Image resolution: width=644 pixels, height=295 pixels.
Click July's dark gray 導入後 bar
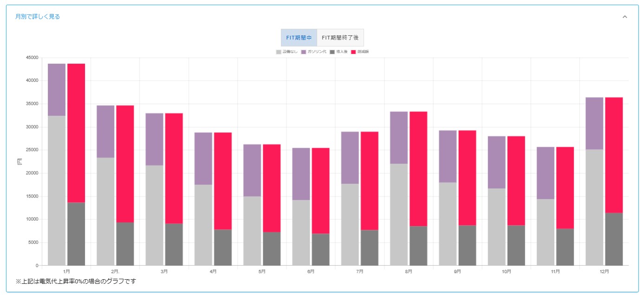pos(370,248)
